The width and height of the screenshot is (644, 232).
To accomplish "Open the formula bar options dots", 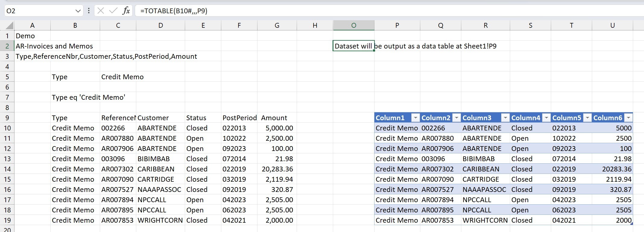I will 89,11.
